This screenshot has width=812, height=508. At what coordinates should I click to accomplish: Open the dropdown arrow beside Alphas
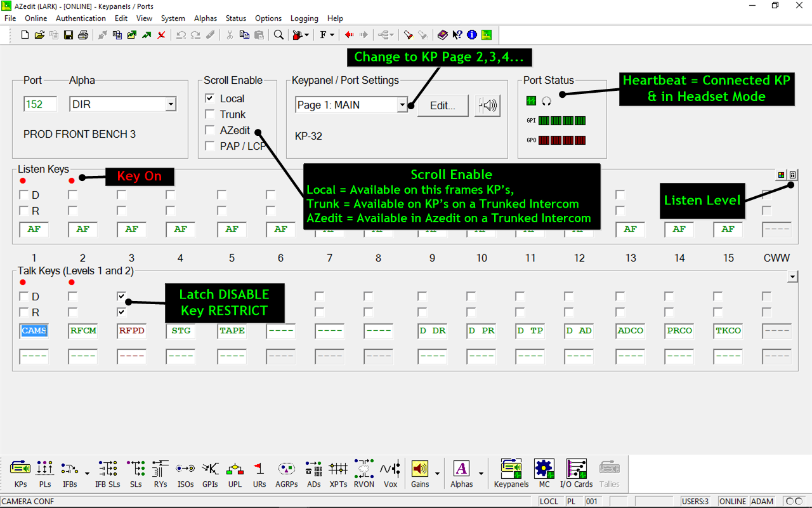click(x=481, y=474)
